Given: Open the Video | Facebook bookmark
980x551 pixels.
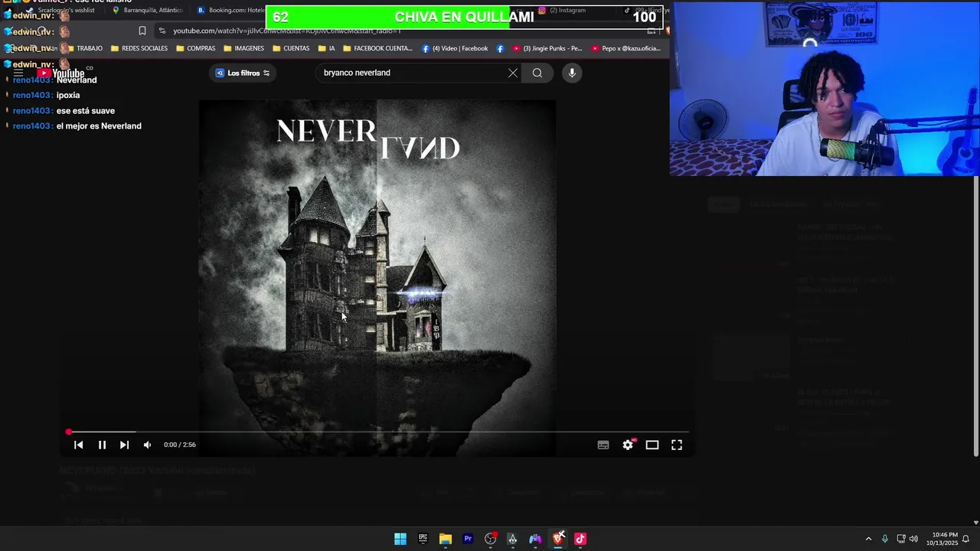Looking at the screenshot, I should pyautogui.click(x=455, y=48).
